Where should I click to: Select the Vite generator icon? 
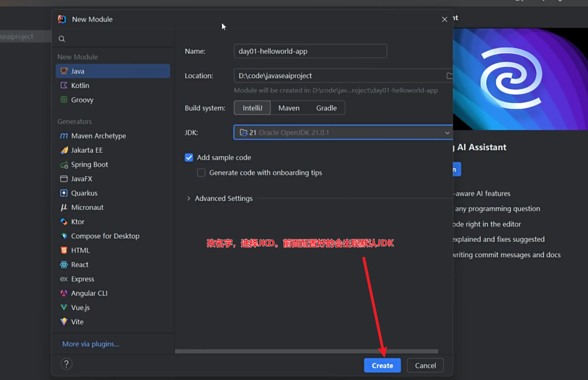pos(64,322)
